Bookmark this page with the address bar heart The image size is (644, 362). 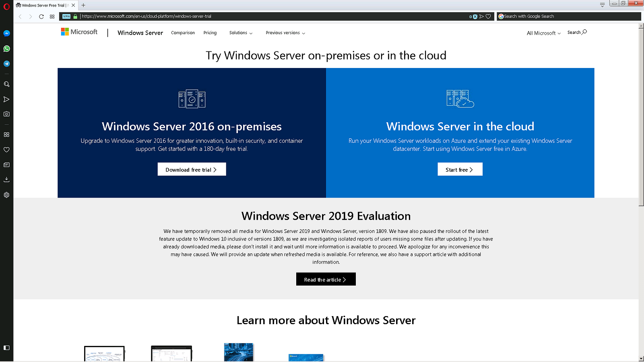[x=488, y=16]
